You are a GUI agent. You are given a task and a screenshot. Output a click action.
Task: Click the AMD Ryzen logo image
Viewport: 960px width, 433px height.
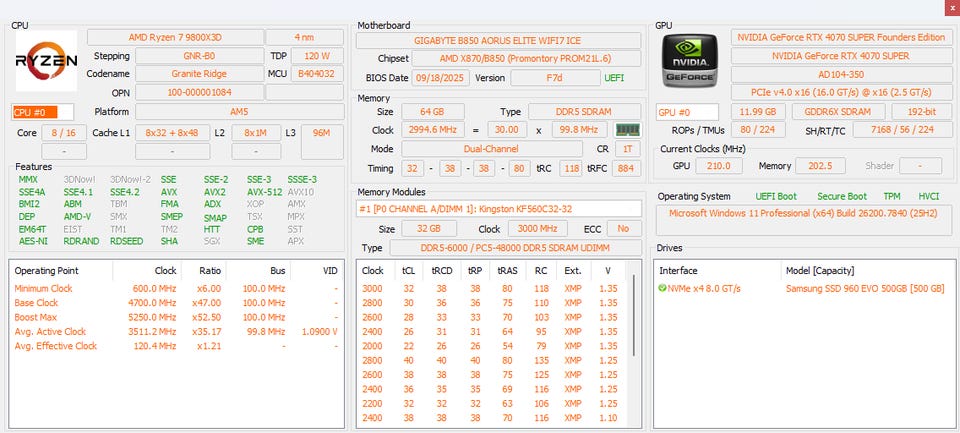pyautogui.click(x=47, y=61)
